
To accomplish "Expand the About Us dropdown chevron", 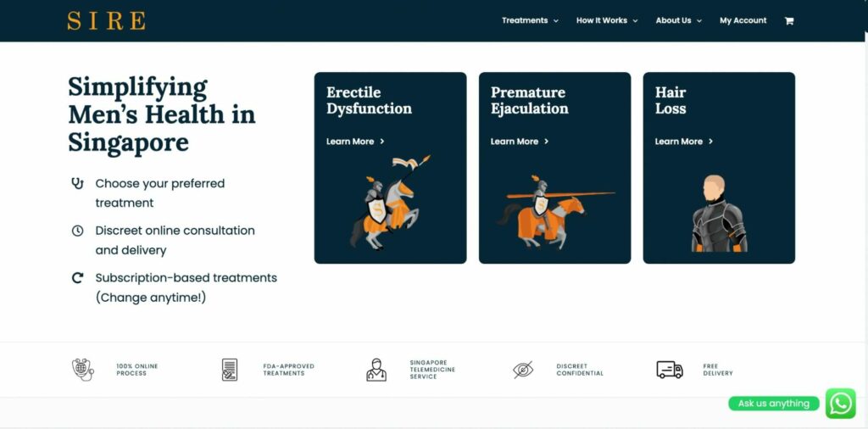I will (699, 21).
